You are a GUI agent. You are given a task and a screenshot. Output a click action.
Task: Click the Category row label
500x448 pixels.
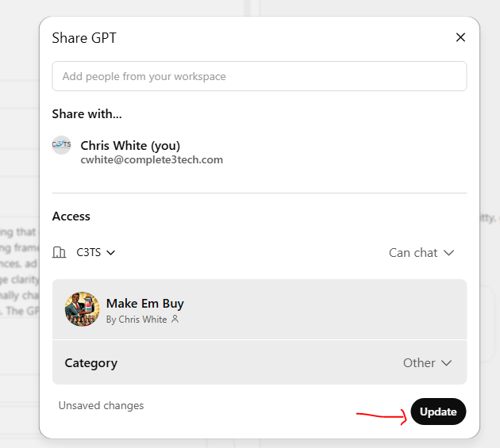click(x=91, y=362)
